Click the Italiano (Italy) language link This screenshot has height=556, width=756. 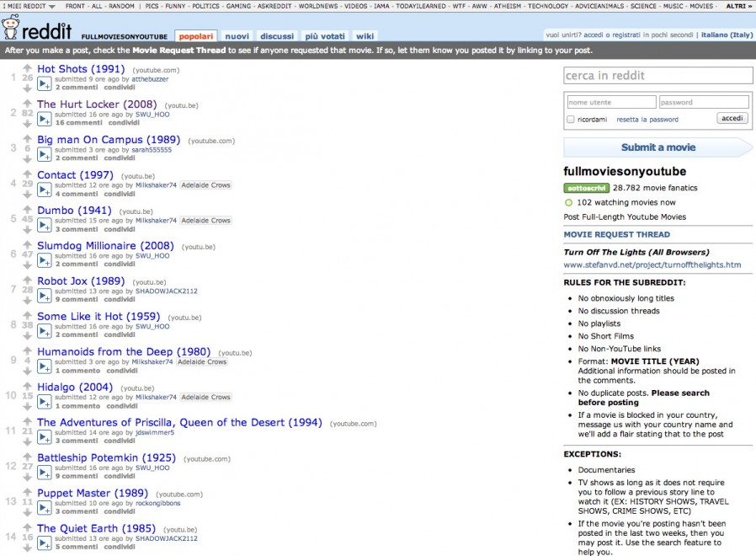pos(726,35)
